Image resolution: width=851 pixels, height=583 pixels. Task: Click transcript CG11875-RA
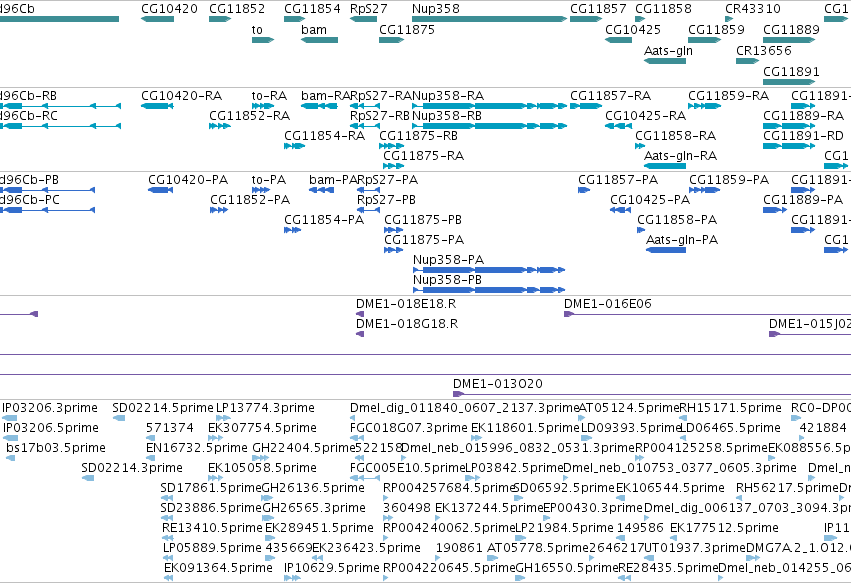click(393, 166)
